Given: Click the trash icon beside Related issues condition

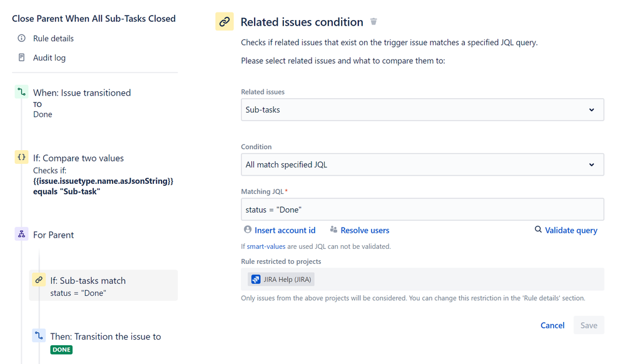Looking at the screenshot, I should (x=373, y=22).
